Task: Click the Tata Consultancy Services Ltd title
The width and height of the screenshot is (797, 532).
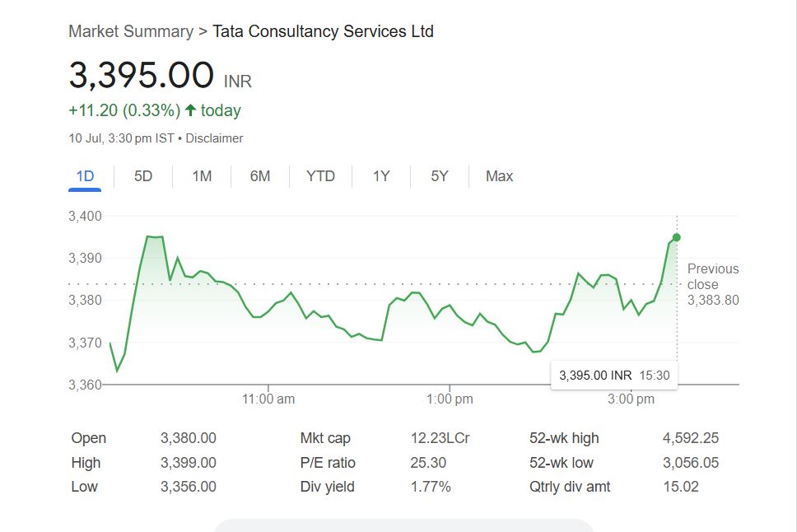Action: click(x=323, y=31)
